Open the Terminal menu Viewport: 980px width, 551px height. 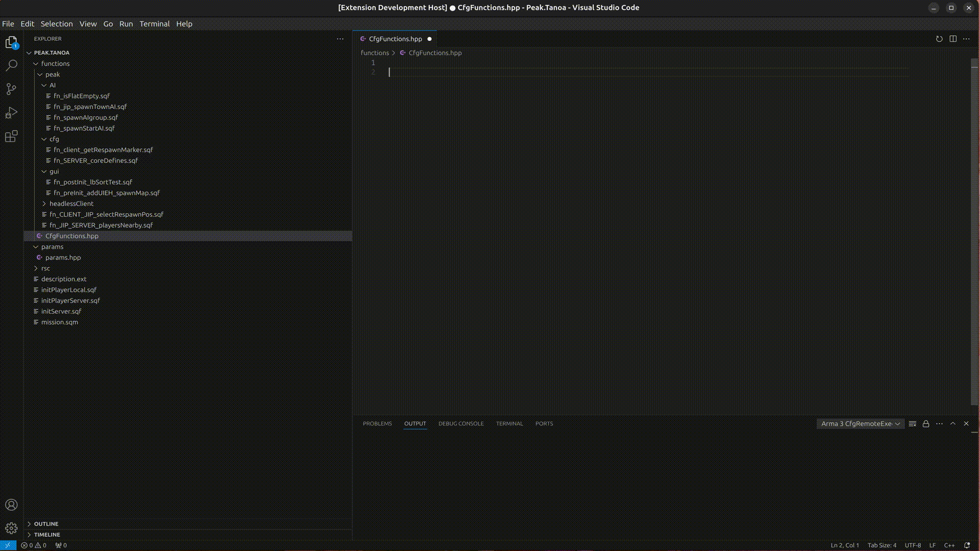click(x=154, y=24)
